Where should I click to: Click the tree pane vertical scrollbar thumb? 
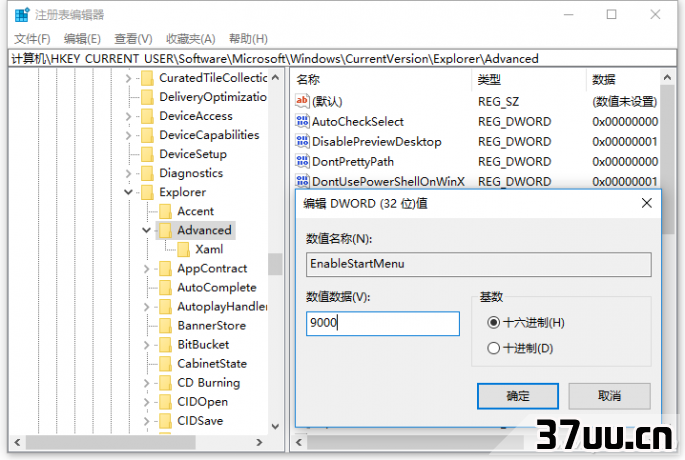pos(275,264)
